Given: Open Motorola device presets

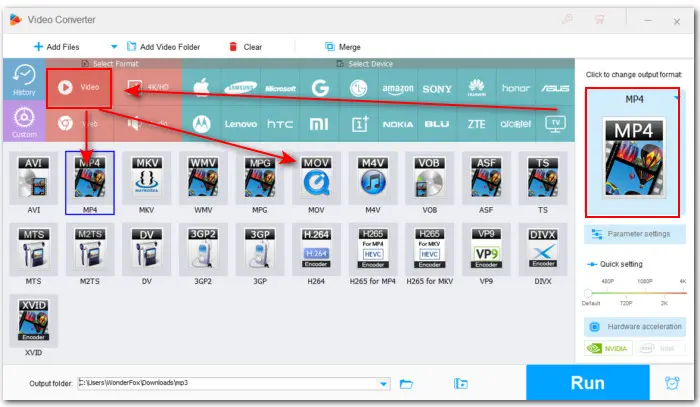Looking at the screenshot, I should pyautogui.click(x=201, y=124).
